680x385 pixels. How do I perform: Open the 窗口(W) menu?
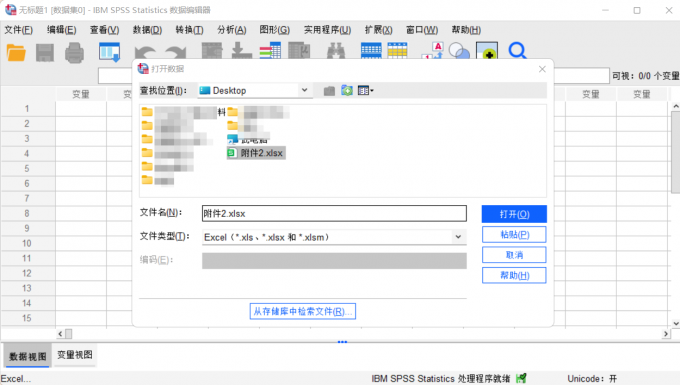[x=422, y=30]
